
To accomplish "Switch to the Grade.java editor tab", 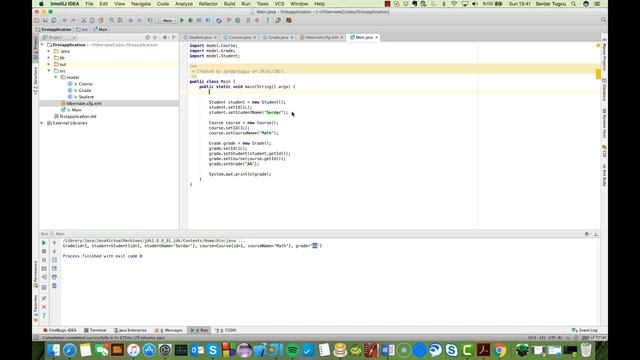I will tap(278, 37).
